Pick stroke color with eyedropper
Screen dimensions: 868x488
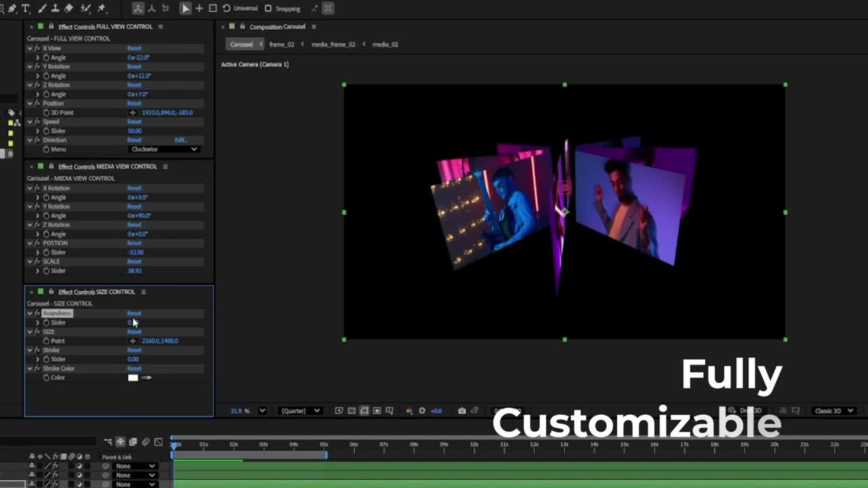pyautogui.click(x=146, y=378)
